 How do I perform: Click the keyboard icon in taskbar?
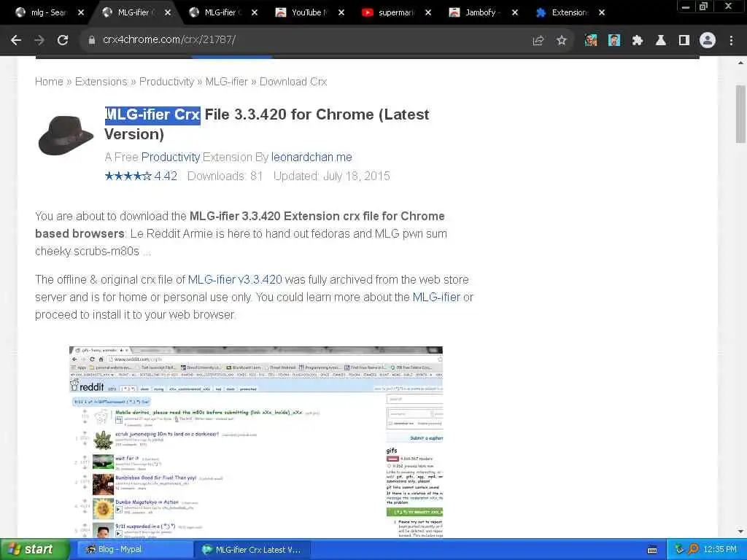pos(653,550)
